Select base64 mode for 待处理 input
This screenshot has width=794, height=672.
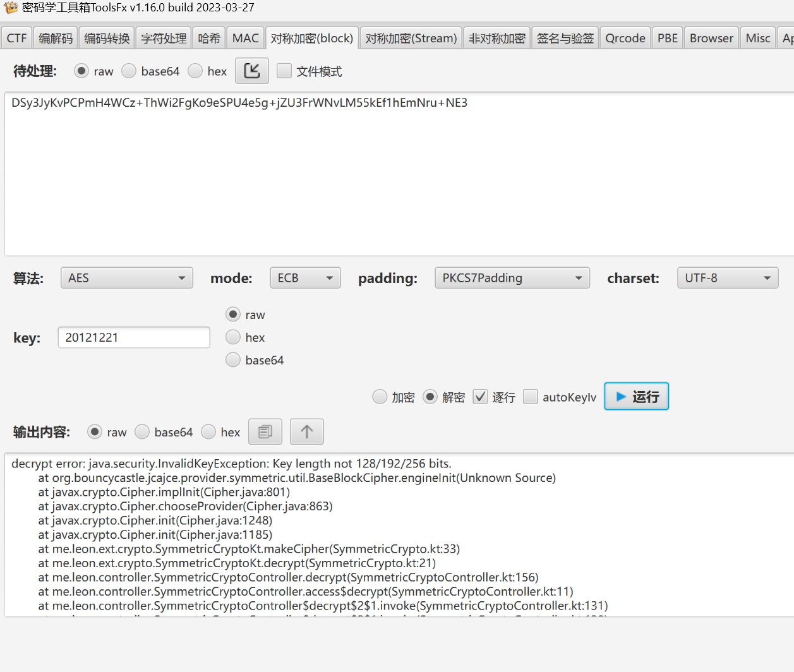click(x=129, y=71)
